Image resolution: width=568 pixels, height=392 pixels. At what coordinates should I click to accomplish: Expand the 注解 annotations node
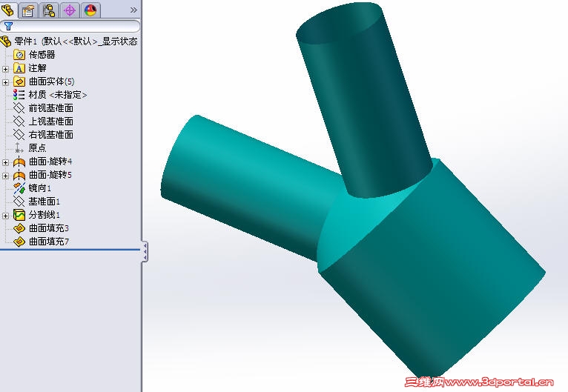click(5, 69)
